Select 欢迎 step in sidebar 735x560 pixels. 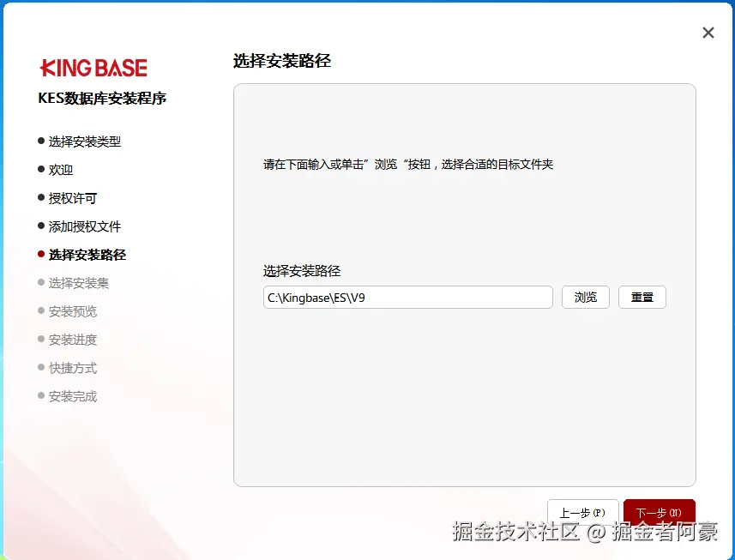(x=55, y=170)
